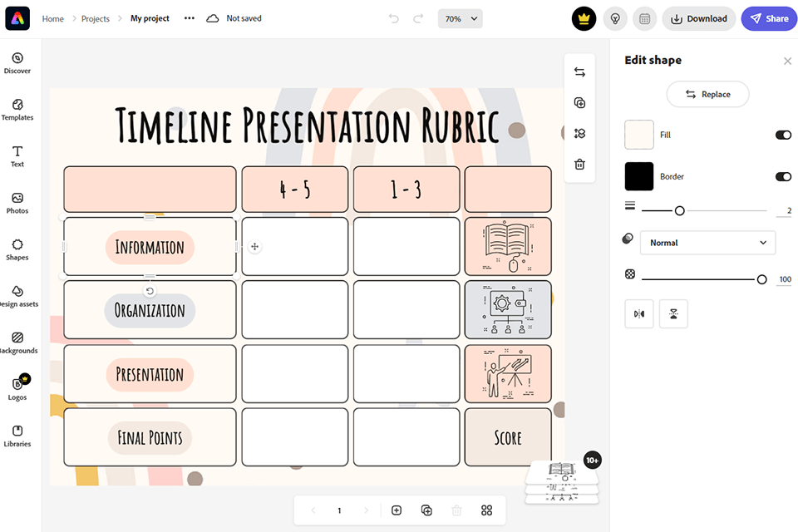Image resolution: width=798 pixels, height=532 pixels.
Task: Open the premium crown icon
Action: click(x=584, y=19)
